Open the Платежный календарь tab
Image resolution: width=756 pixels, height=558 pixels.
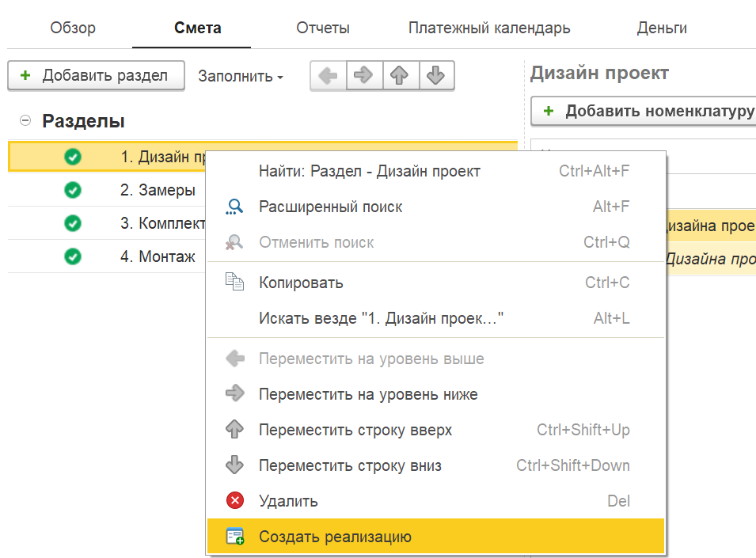tap(489, 28)
